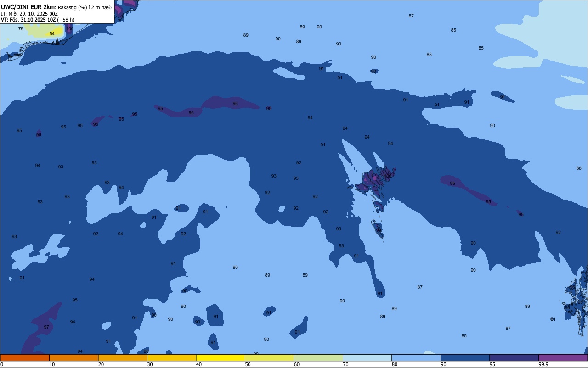Pick the 95–99.9 indigo legend swatch
The image size is (588, 368).
(514, 357)
